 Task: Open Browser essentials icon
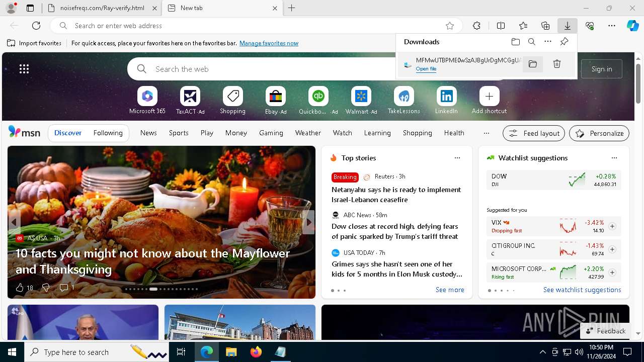click(x=590, y=26)
